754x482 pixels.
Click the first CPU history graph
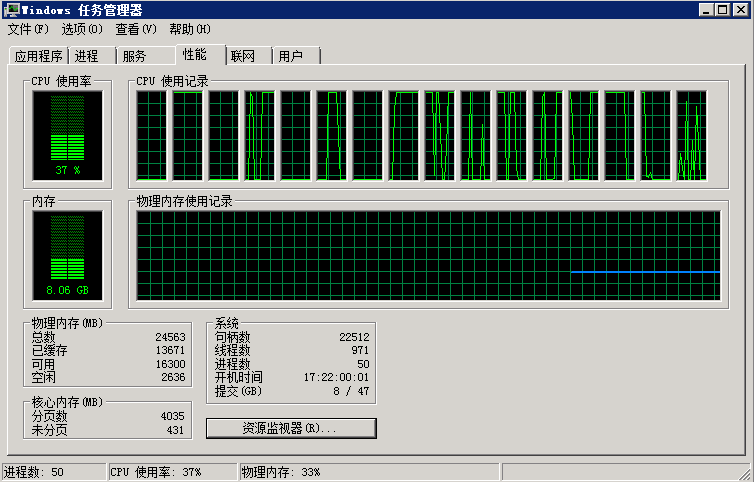pyautogui.click(x=151, y=136)
